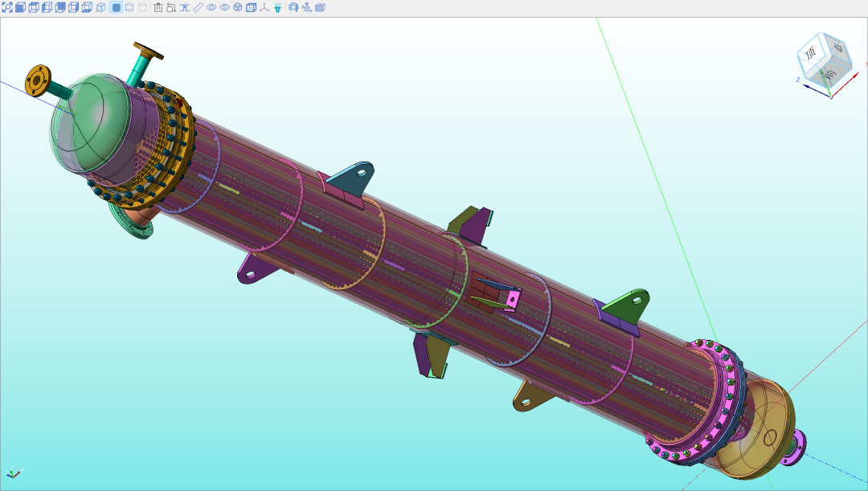Viewport: 868px width, 491px height.
Task: Toggle wireframe cylinder display mode
Action: (x=129, y=8)
